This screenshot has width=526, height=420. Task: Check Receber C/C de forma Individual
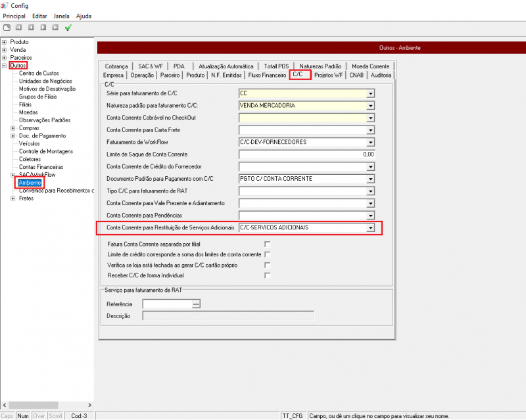tap(267, 275)
